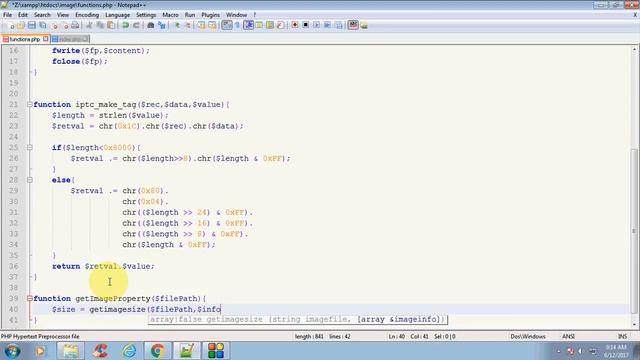Image resolution: width=640 pixels, height=360 pixels.
Task: Click the Save All toolbar icon
Action: tap(42, 25)
